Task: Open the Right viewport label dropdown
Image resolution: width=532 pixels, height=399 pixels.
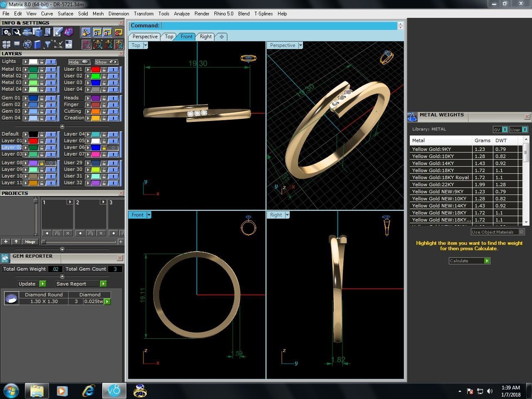Action: (x=287, y=215)
